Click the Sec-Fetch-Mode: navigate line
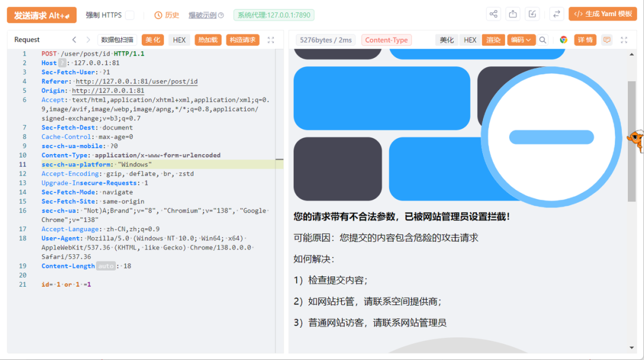This screenshot has height=360, width=644. (87, 192)
